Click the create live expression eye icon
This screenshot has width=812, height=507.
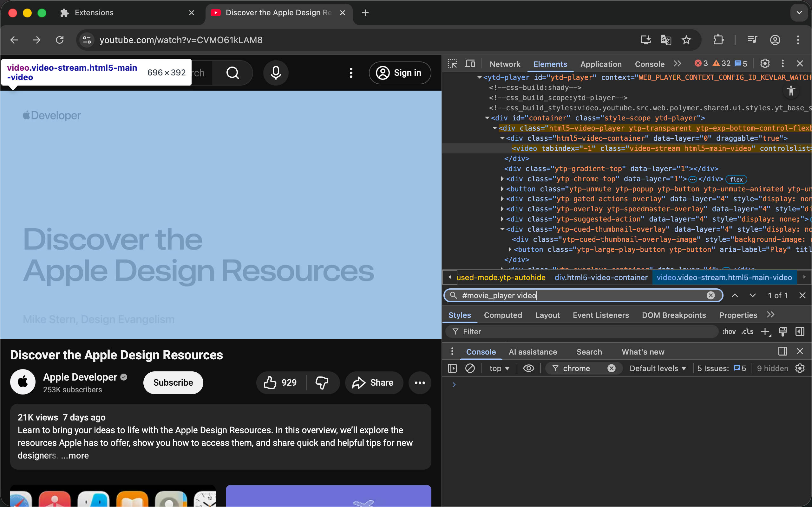coord(528,368)
